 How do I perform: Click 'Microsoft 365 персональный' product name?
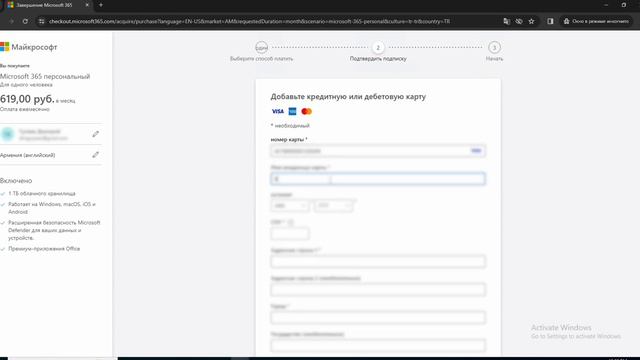coord(45,76)
